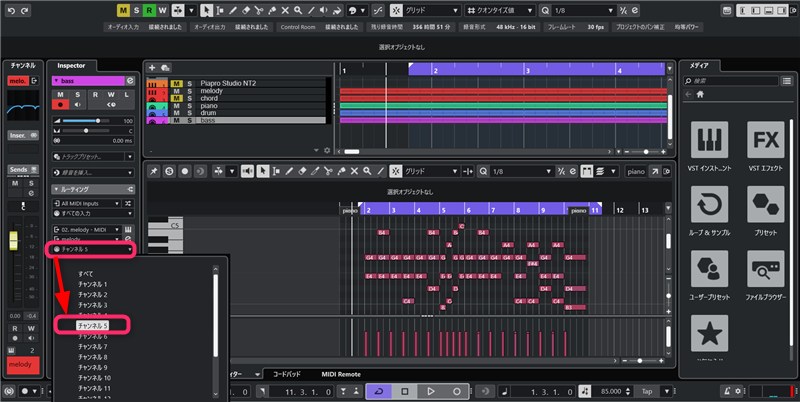Click the channel strip yellow volume fader

pyautogui.click(x=14, y=241)
